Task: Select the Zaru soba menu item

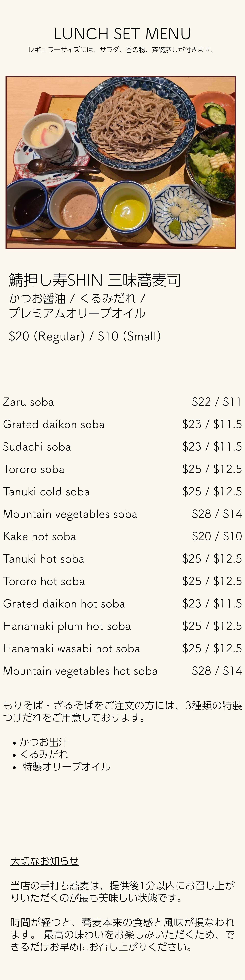Action: [x=122, y=402]
